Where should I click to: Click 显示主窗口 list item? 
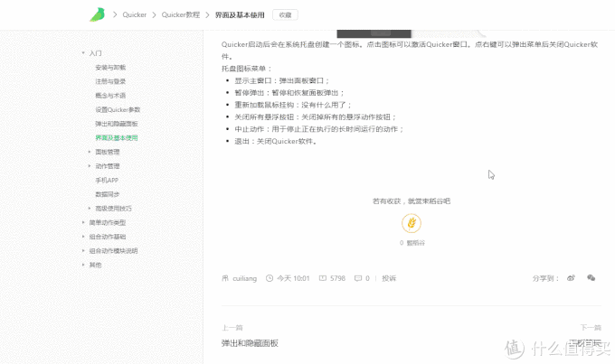point(282,80)
